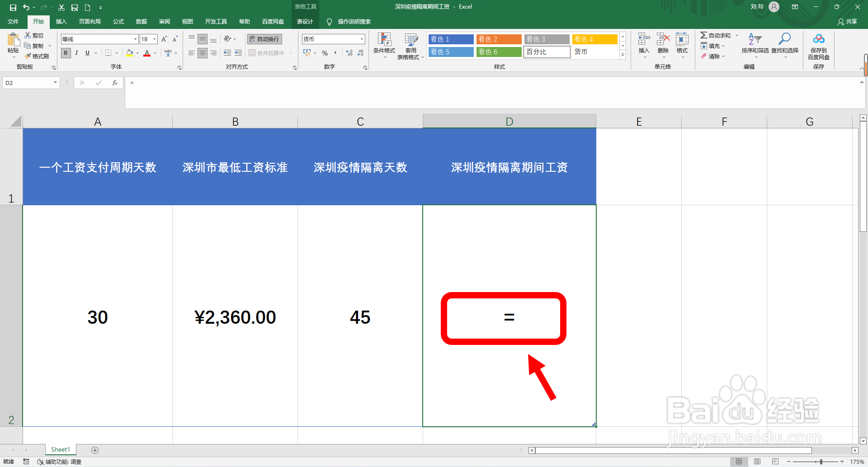Viewport: 868px width, 467px height.
Task: Toggle Underline formatting
Action: 88,53
